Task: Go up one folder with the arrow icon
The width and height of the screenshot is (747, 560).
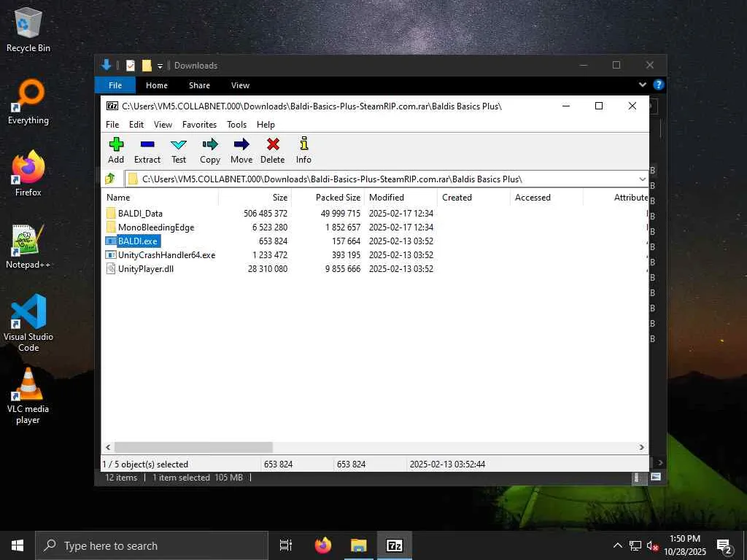Action: (x=110, y=179)
